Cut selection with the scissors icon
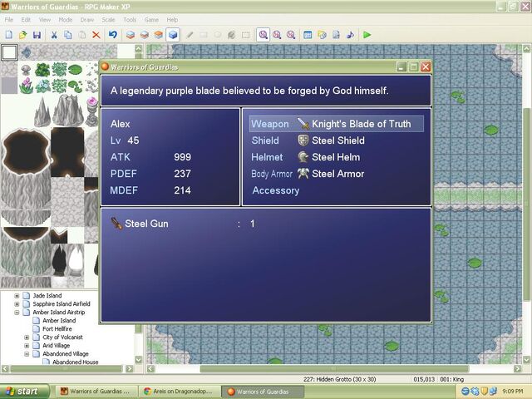This screenshot has width=532, height=399. pyautogui.click(x=54, y=35)
